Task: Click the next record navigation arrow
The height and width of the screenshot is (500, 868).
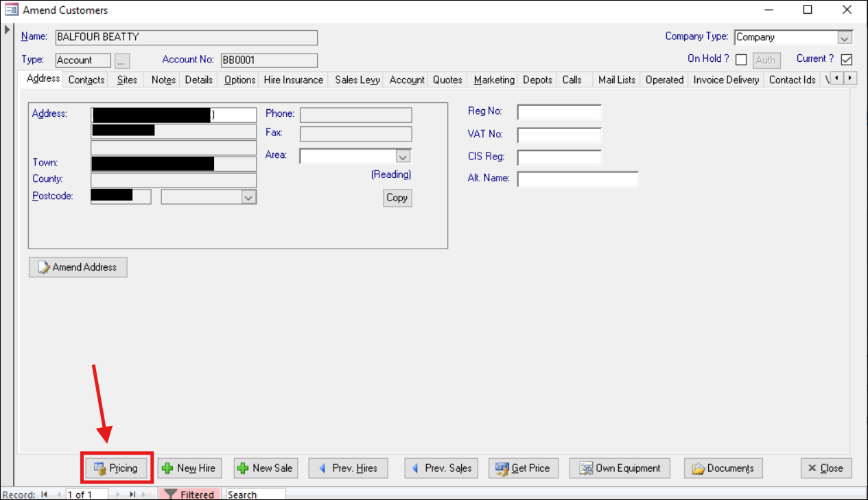Action: coord(117,494)
